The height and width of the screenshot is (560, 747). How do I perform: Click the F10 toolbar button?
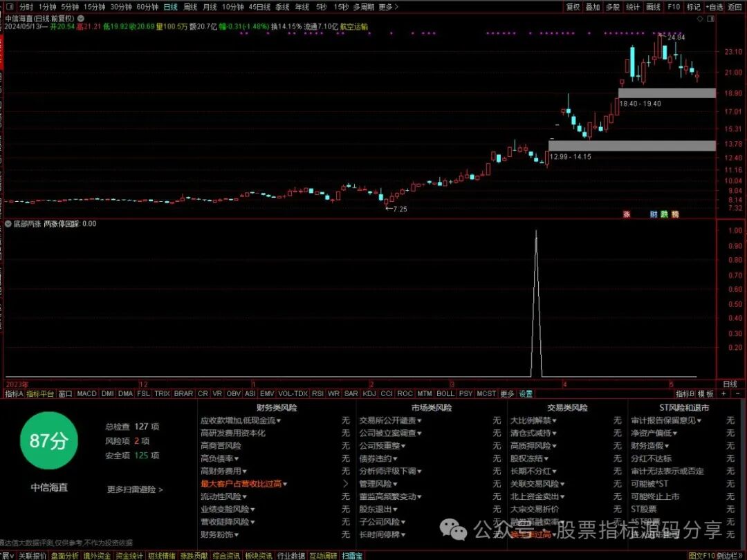coord(674,7)
